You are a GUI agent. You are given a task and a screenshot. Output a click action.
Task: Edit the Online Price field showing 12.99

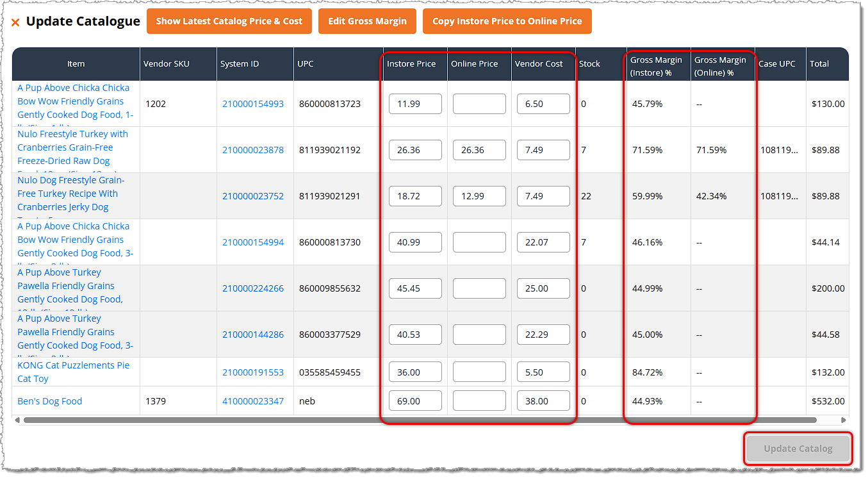479,196
